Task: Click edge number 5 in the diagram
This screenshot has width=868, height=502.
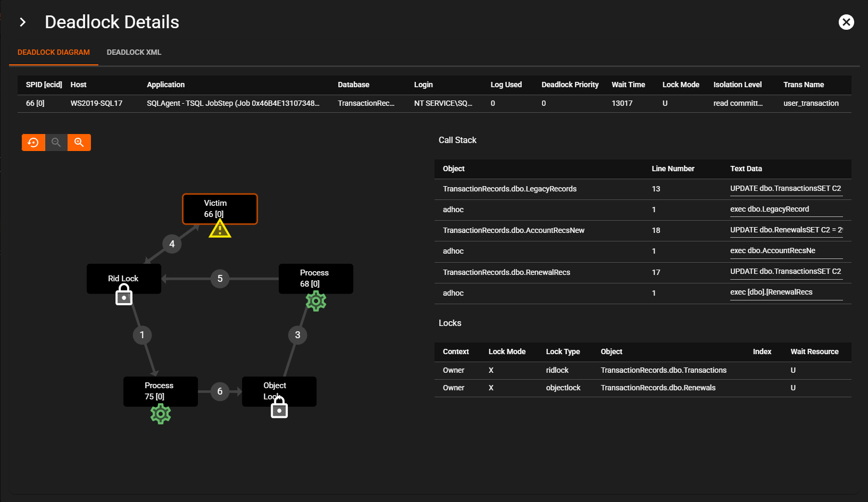Action: [220, 279]
